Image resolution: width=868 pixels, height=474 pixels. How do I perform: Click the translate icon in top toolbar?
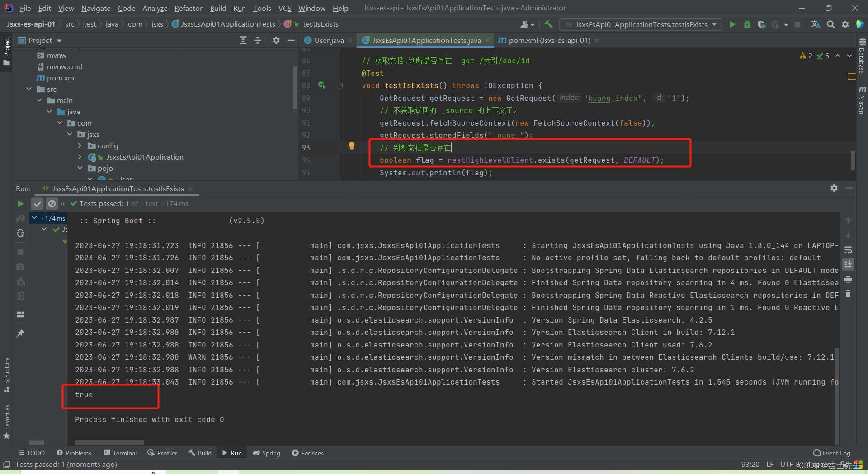point(816,24)
